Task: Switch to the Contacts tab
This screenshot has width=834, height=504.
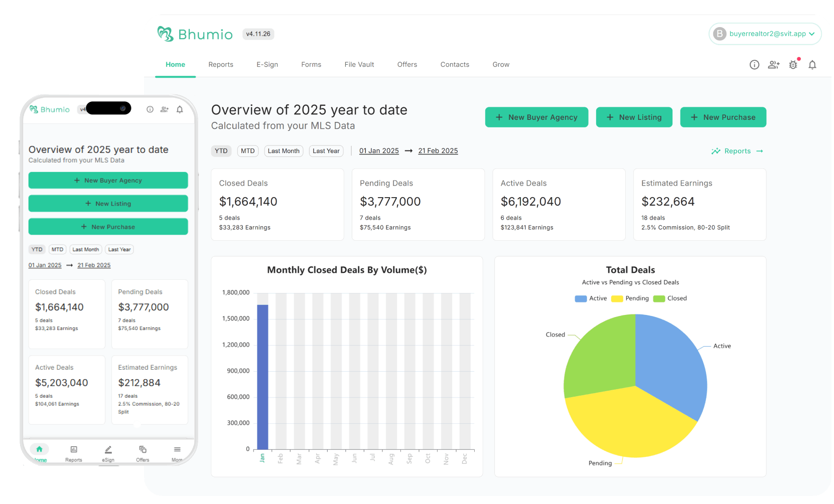Action: point(455,64)
